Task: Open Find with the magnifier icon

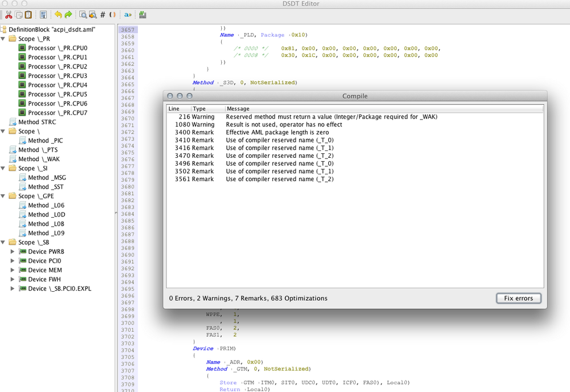Action: click(83, 15)
